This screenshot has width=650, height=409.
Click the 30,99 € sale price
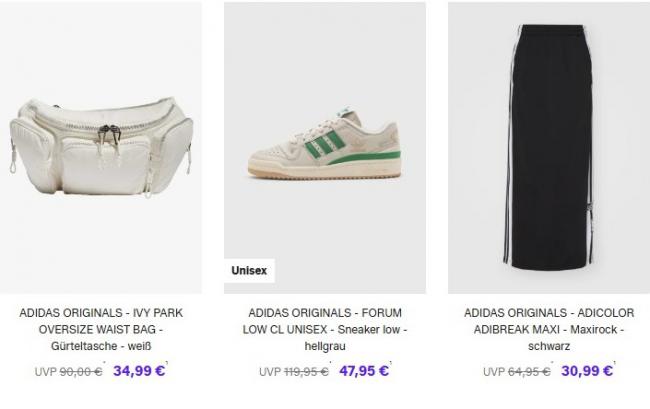point(587,370)
